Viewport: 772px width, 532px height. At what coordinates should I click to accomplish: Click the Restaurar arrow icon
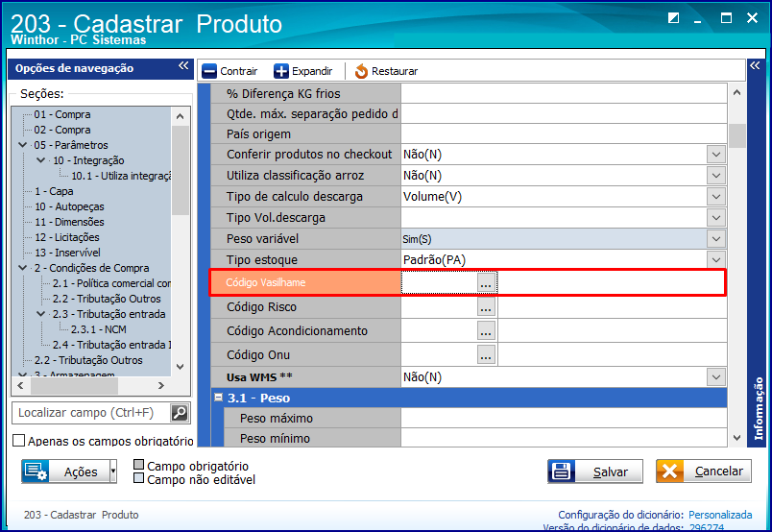pyautogui.click(x=361, y=71)
